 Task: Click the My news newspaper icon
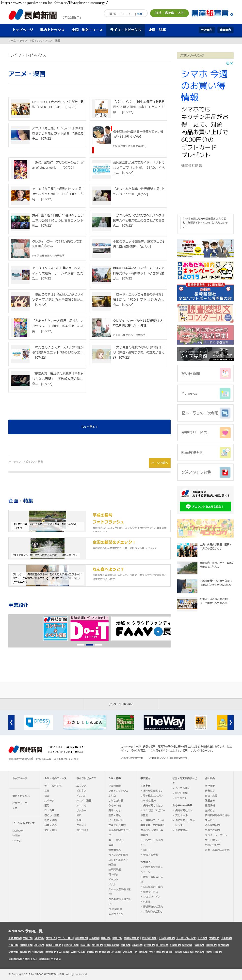point(225,393)
